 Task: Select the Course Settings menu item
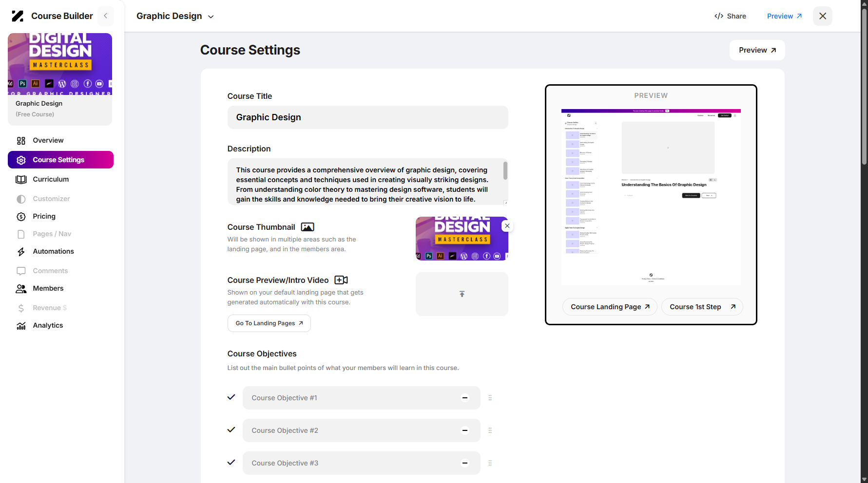pos(60,160)
